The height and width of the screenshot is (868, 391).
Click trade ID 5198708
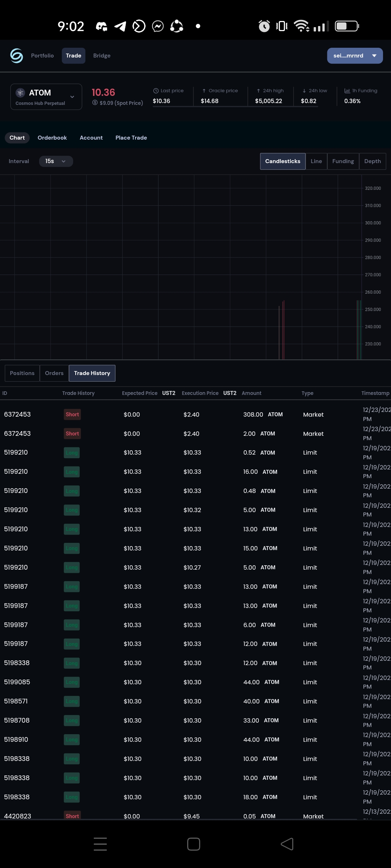tap(17, 720)
